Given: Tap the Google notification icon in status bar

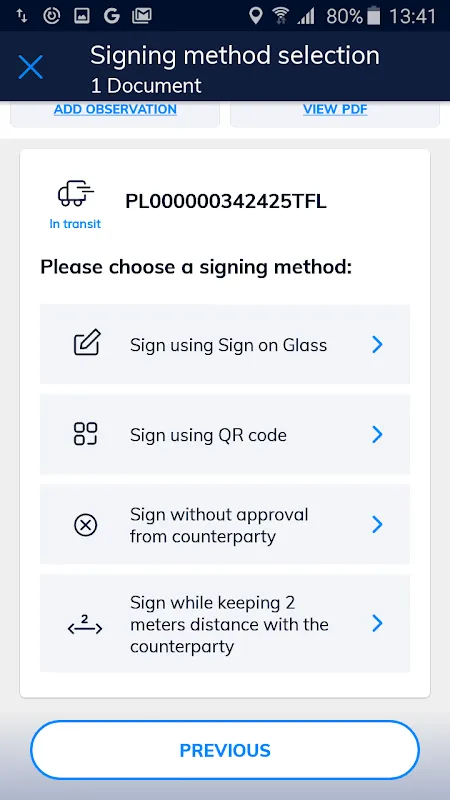Looking at the screenshot, I should coord(112,16).
